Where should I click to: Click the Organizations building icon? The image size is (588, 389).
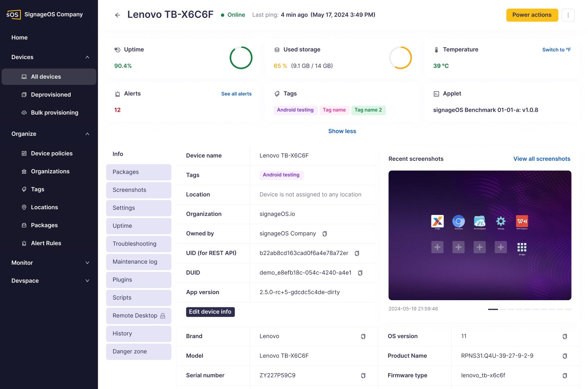[x=24, y=171]
